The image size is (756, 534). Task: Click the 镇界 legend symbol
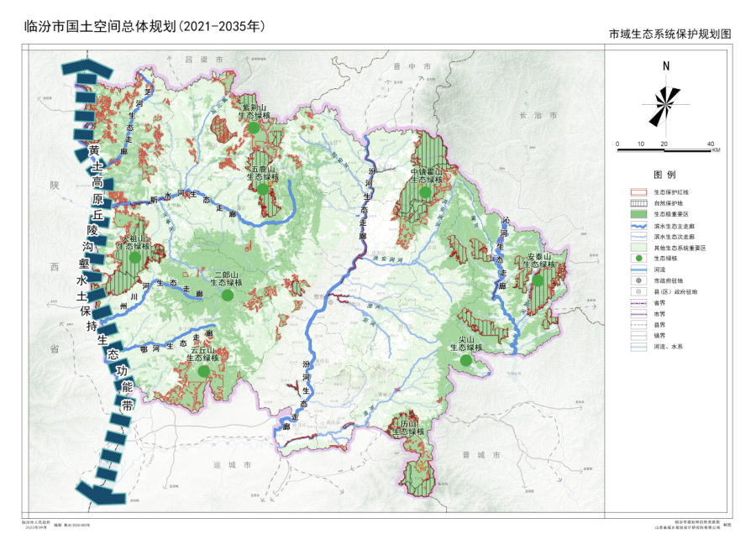coord(639,336)
